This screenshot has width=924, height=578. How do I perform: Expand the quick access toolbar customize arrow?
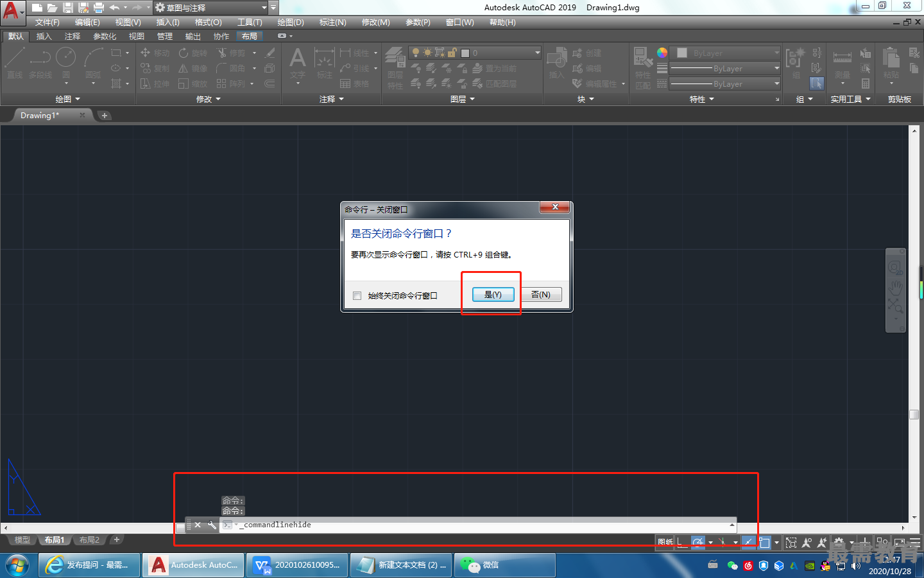(x=273, y=8)
